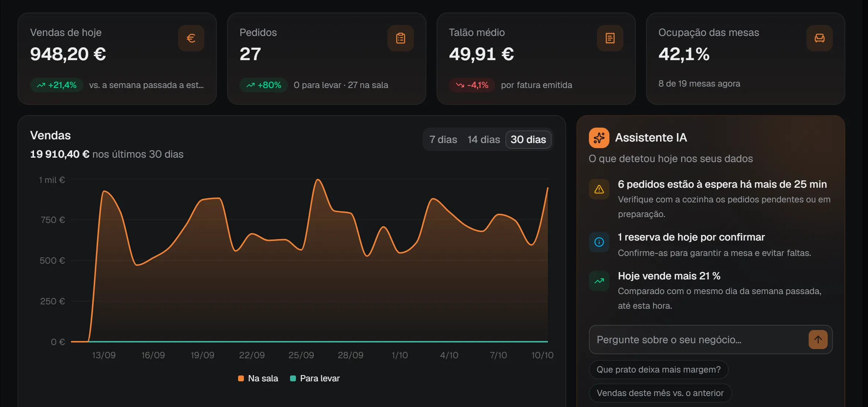The height and width of the screenshot is (407, 868).
Task: Click the euro icon on Vendas de hoje card
Action: click(191, 38)
